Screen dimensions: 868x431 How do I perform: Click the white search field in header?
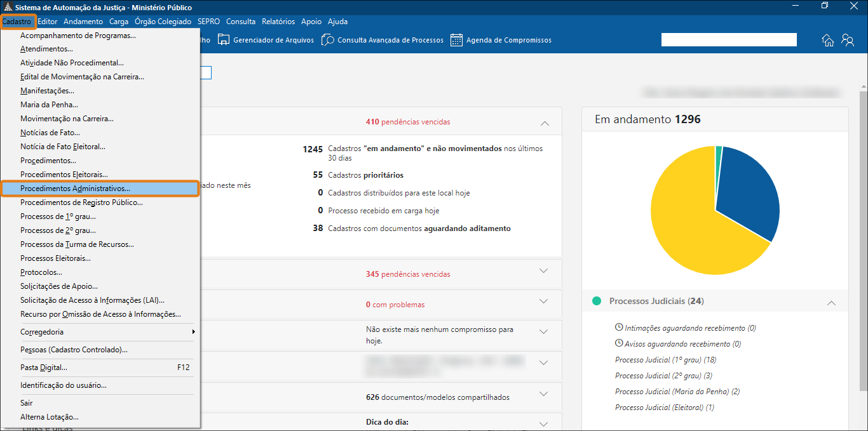pyautogui.click(x=729, y=40)
